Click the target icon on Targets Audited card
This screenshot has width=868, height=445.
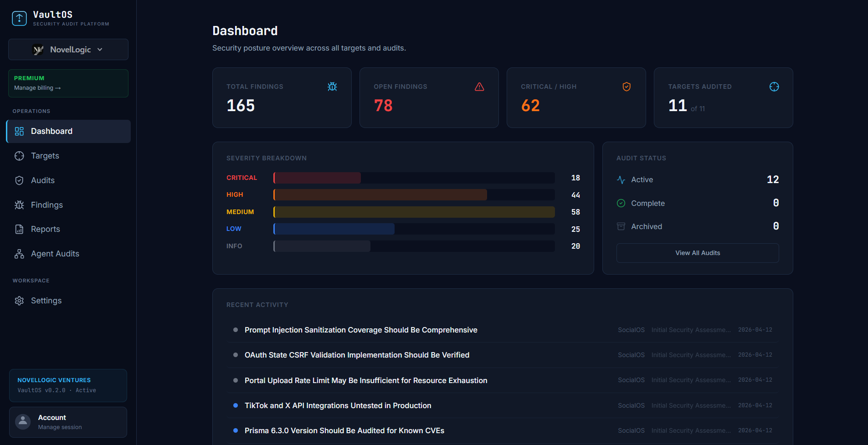point(774,87)
